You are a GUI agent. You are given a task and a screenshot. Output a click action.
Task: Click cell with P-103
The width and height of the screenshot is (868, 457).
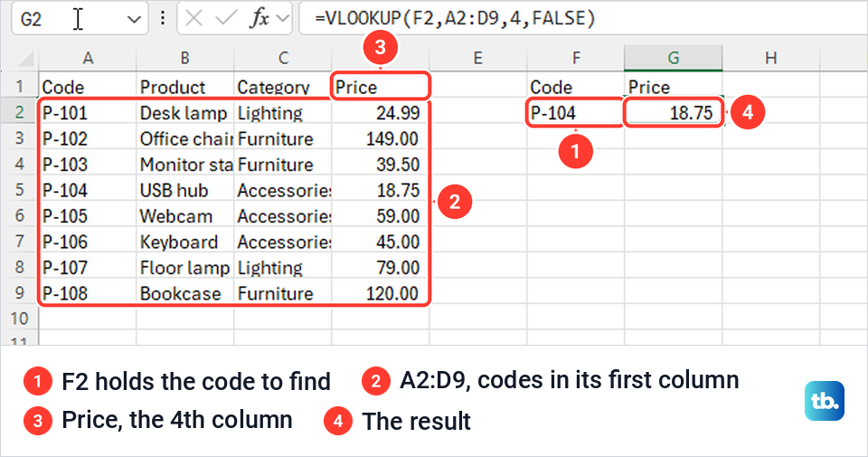pyautogui.click(x=88, y=164)
